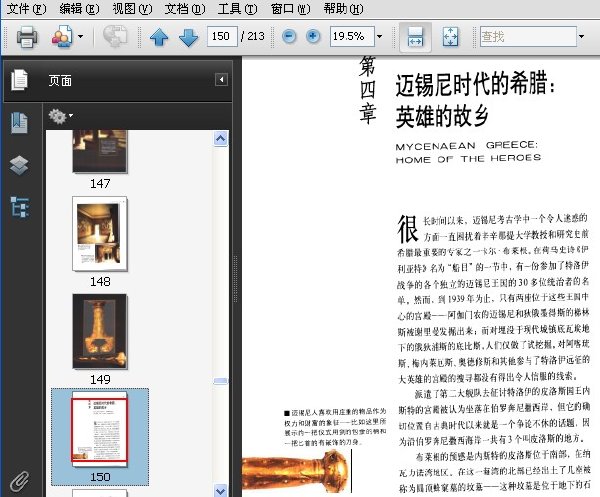The image size is (600, 497).
Task: Click the chapter title 迈锡尼时代的希腊
Action: [x=475, y=84]
